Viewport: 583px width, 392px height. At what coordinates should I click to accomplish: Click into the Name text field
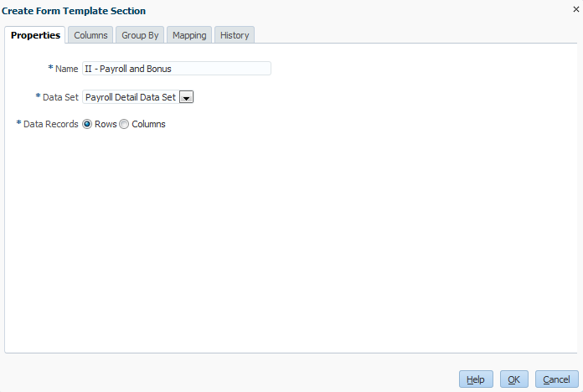tap(176, 69)
